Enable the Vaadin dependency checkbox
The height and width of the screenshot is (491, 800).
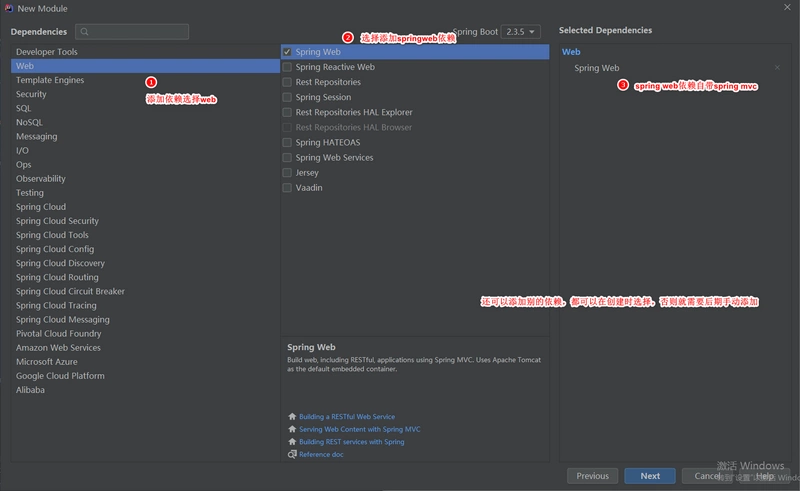(287, 188)
